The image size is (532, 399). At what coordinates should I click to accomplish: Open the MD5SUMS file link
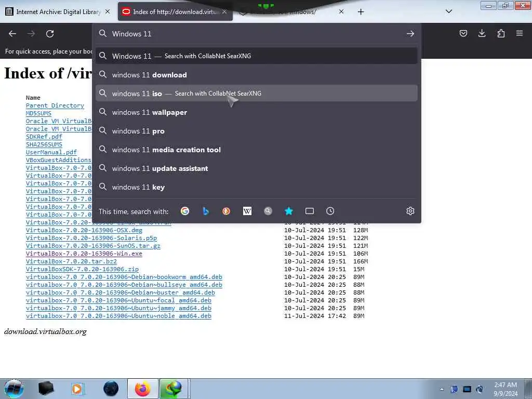pyautogui.click(x=38, y=113)
